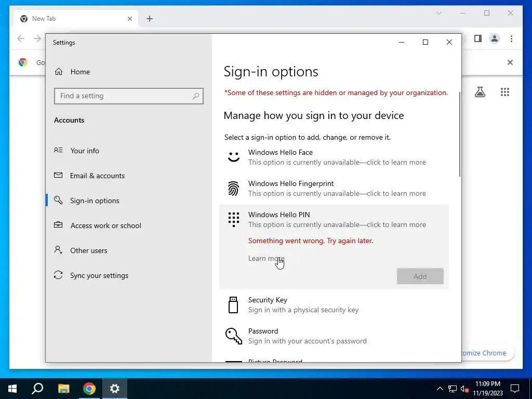Click the Add button for PIN
Image resolution: width=532 pixels, height=399 pixels.
click(420, 276)
